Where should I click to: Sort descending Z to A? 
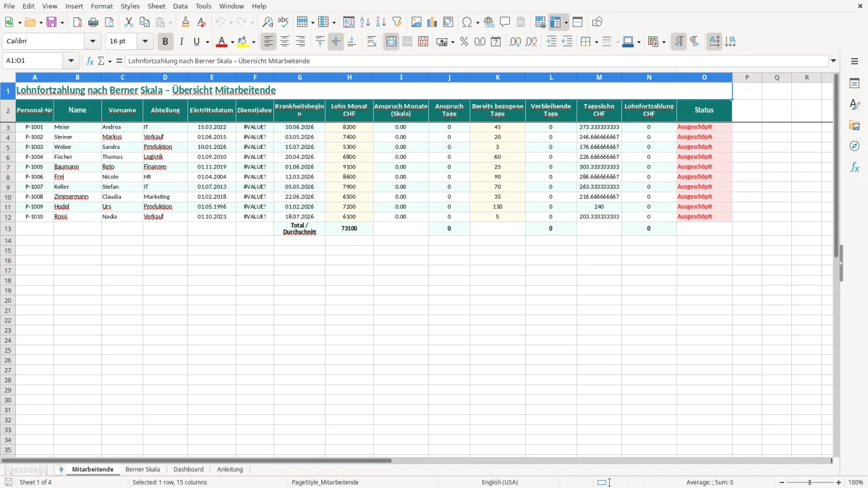click(x=381, y=22)
